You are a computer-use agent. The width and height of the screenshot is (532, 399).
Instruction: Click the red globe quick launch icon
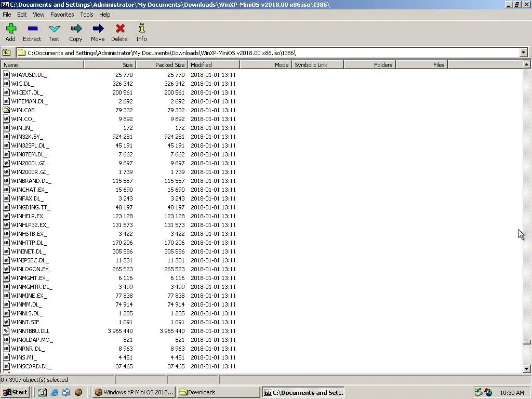pos(78,392)
